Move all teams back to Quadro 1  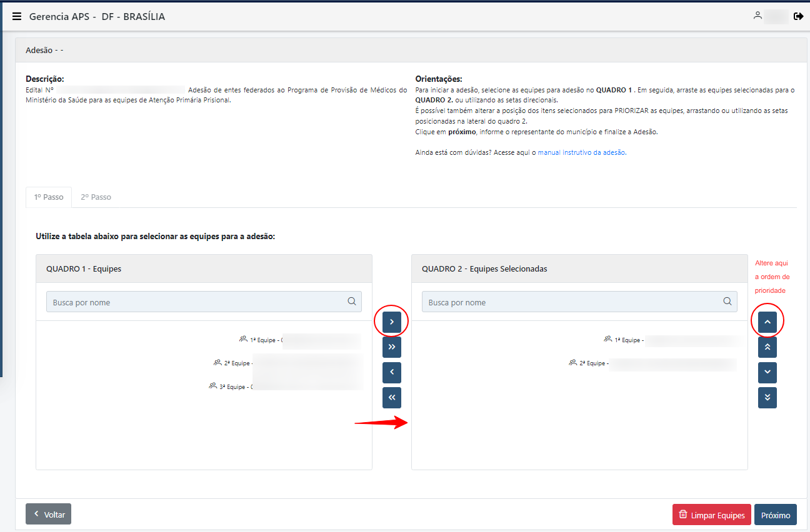392,398
